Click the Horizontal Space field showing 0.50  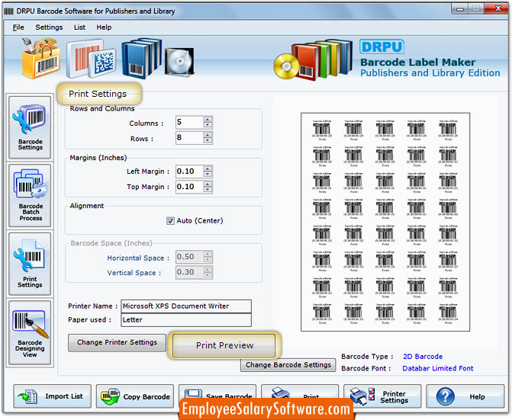click(x=189, y=257)
